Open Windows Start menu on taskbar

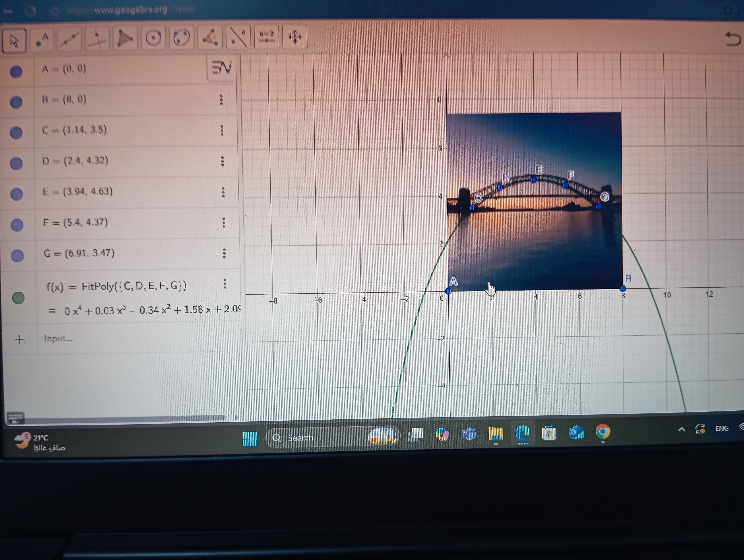250,438
